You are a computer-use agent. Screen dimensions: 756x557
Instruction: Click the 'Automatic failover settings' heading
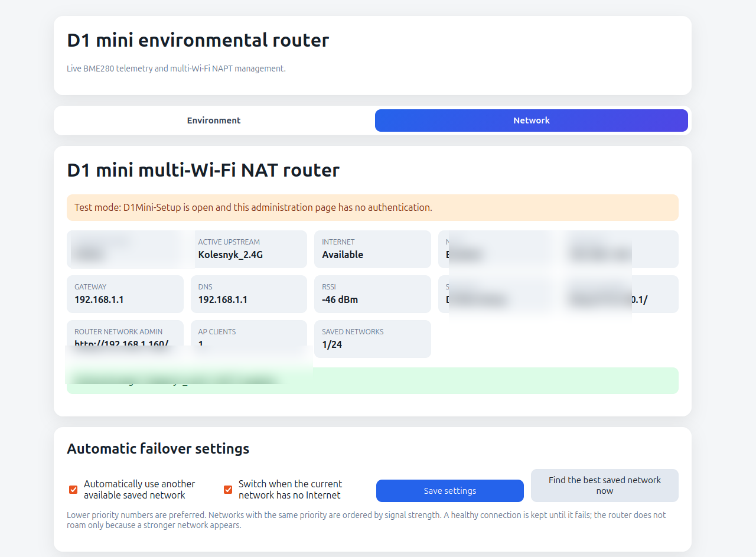click(x=158, y=449)
